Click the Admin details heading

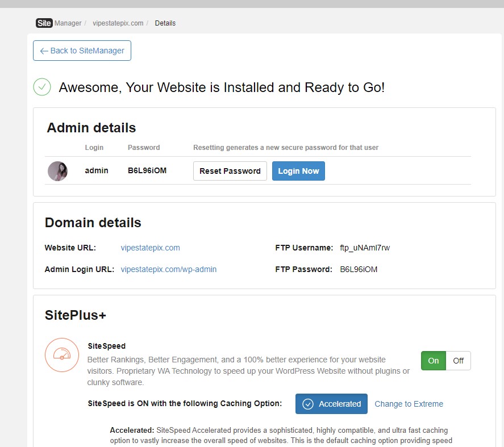(x=91, y=128)
